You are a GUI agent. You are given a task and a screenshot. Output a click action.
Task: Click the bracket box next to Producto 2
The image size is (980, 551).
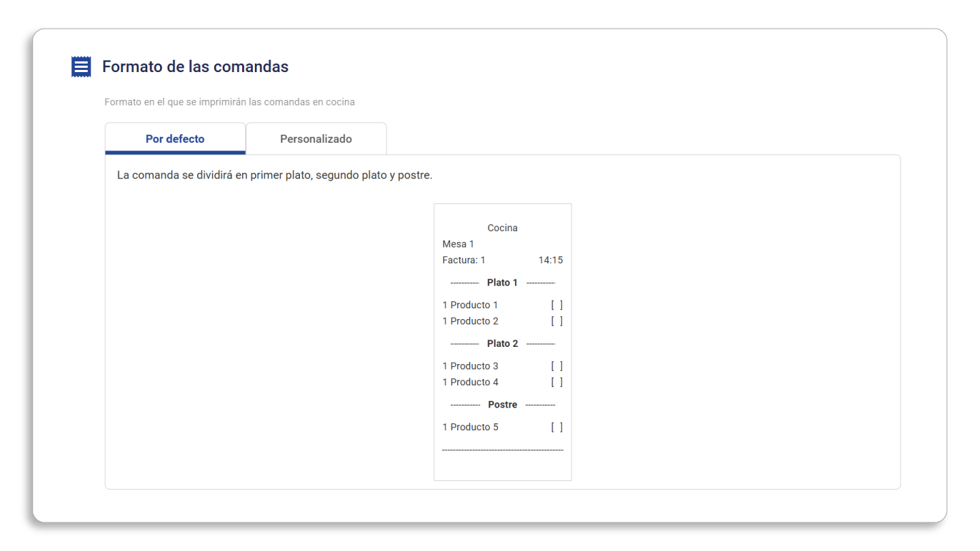coord(556,321)
